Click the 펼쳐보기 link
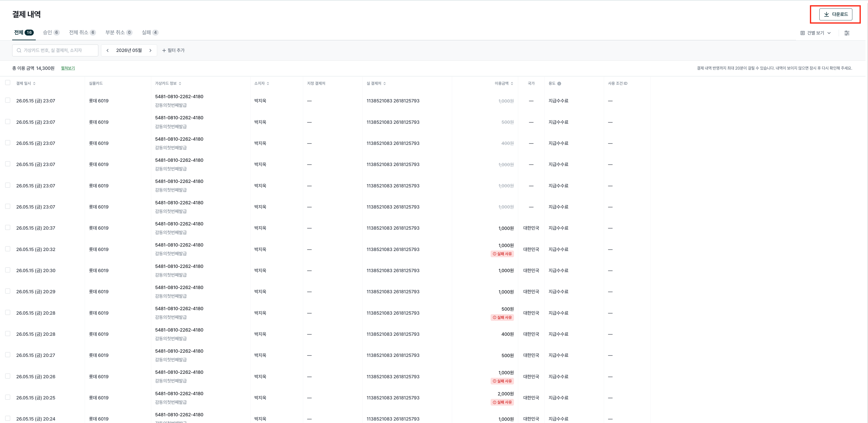The height and width of the screenshot is (423, 868). [x=68, y=68]
